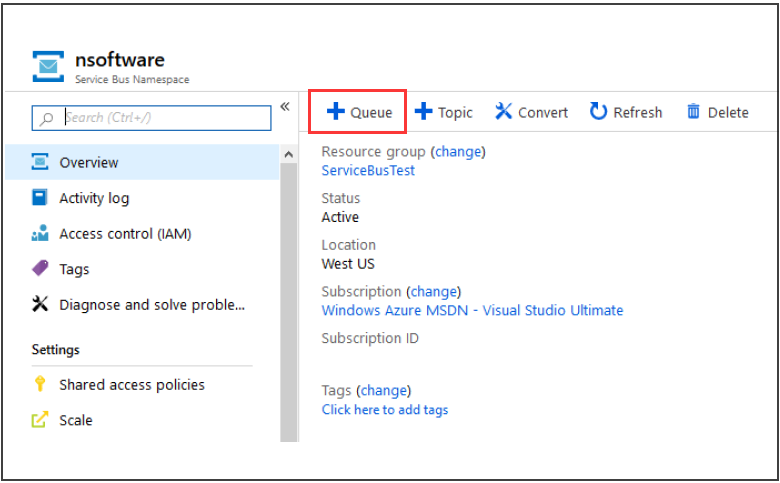Click the Active status value
The width and height of the screenshot is (780, 483).
tap(340, 217)
